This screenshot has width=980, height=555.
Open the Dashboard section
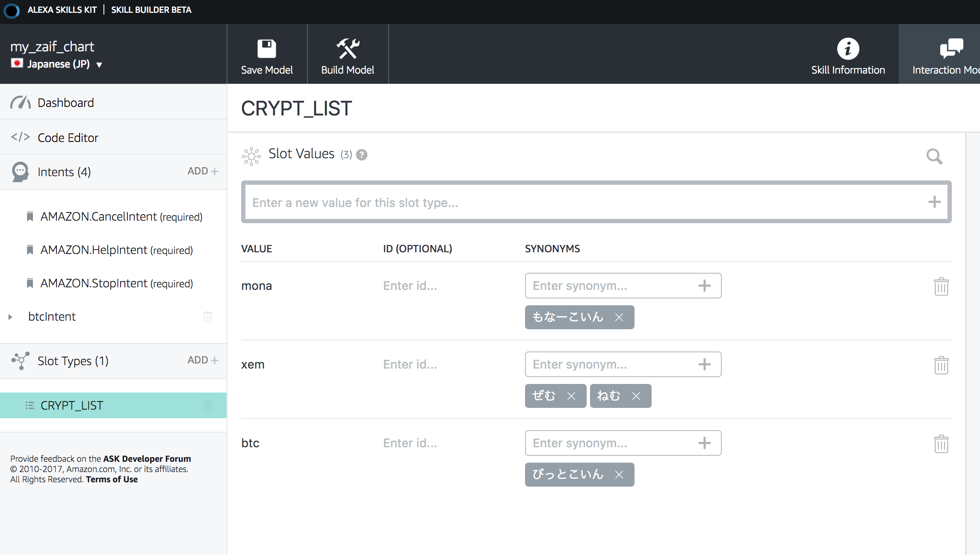[113, 103]
